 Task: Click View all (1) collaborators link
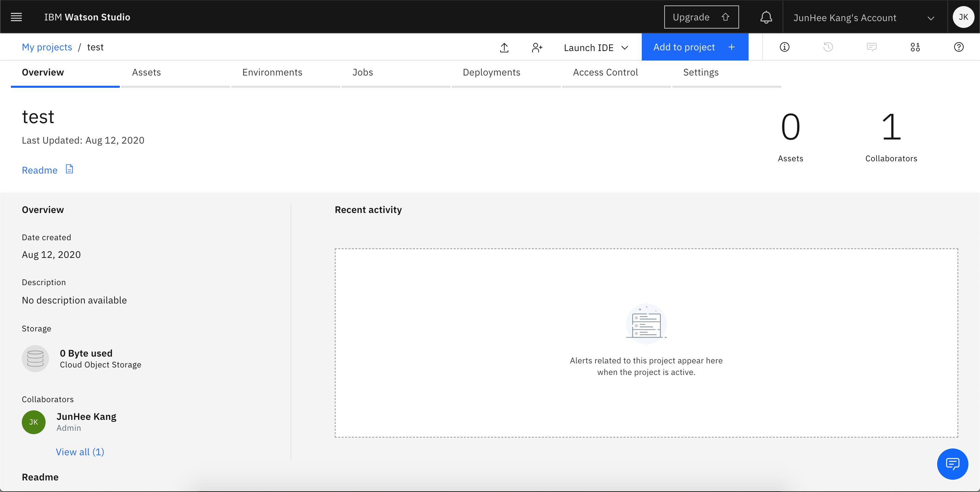pos(80,452)
